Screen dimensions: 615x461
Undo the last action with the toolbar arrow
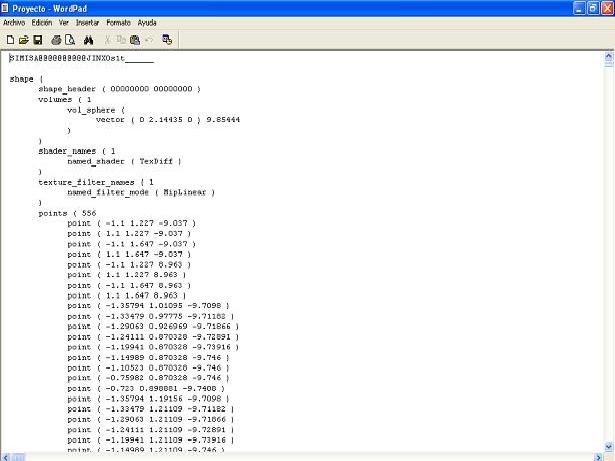[148, 39]
